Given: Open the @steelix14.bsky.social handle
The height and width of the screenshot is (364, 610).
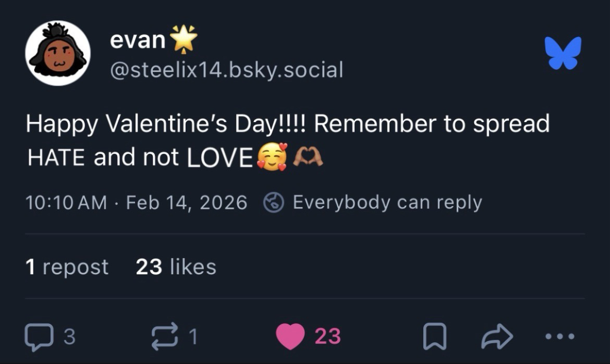Looking at the screenshot, I should [227, 69].
